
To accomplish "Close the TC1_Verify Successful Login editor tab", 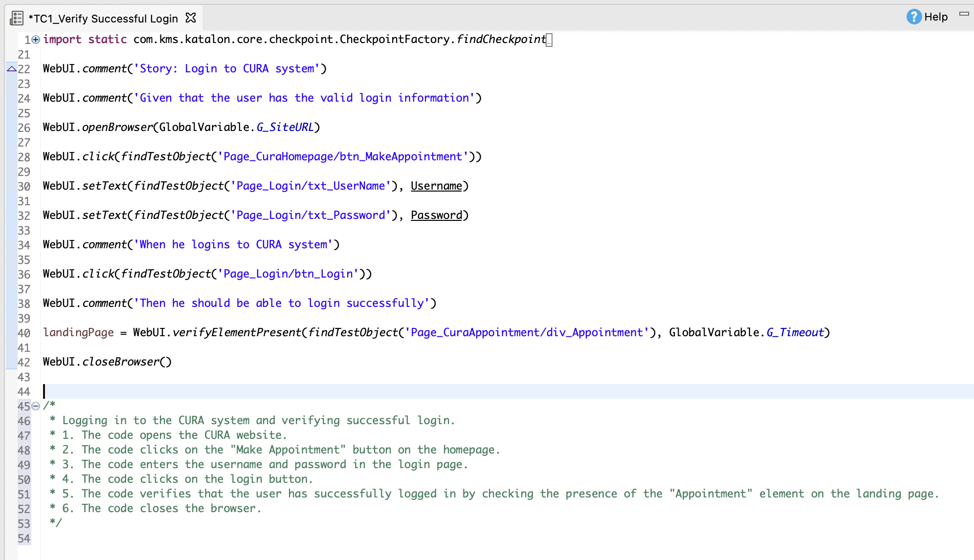I will (190, 17).
